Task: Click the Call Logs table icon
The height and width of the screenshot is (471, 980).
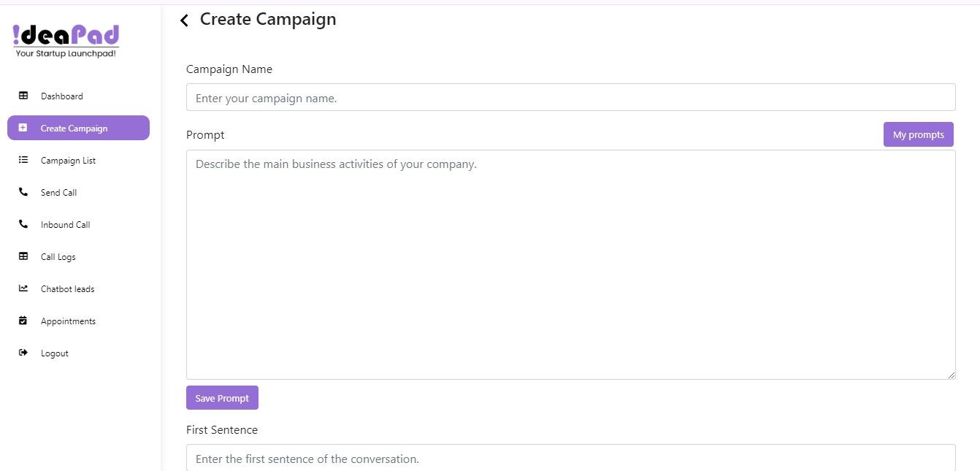Action: click(x=23, y=256)
